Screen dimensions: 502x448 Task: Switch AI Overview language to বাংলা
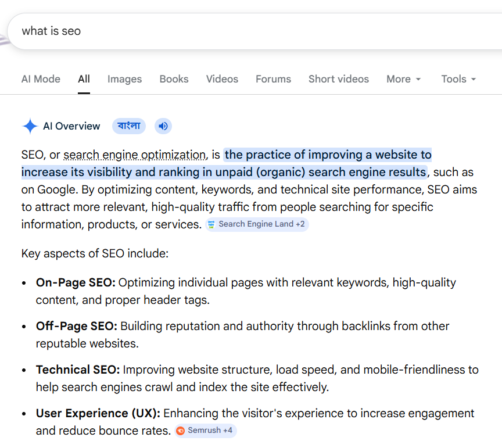tap(129, 126)
